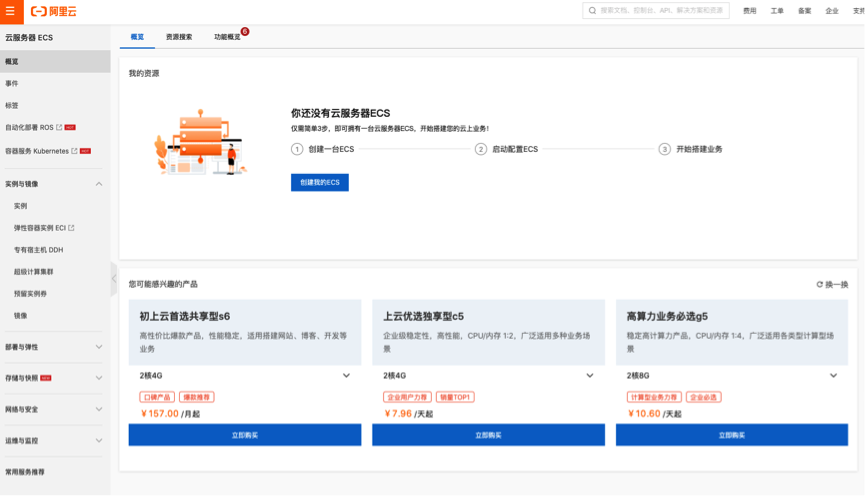Screen dimensions: 865x496
Task: Click the ECS server illustration
Action: 200,142
